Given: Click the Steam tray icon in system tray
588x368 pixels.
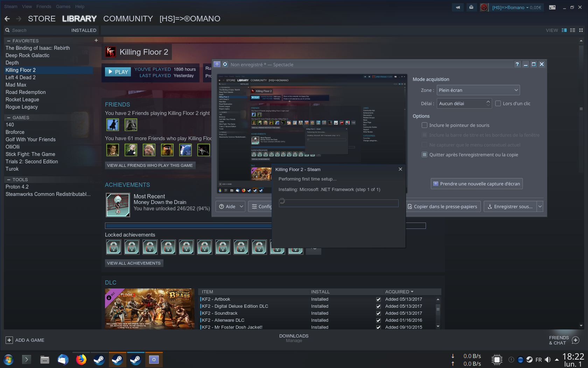Looking at the screenshot, I should click(x=530, y=360).
